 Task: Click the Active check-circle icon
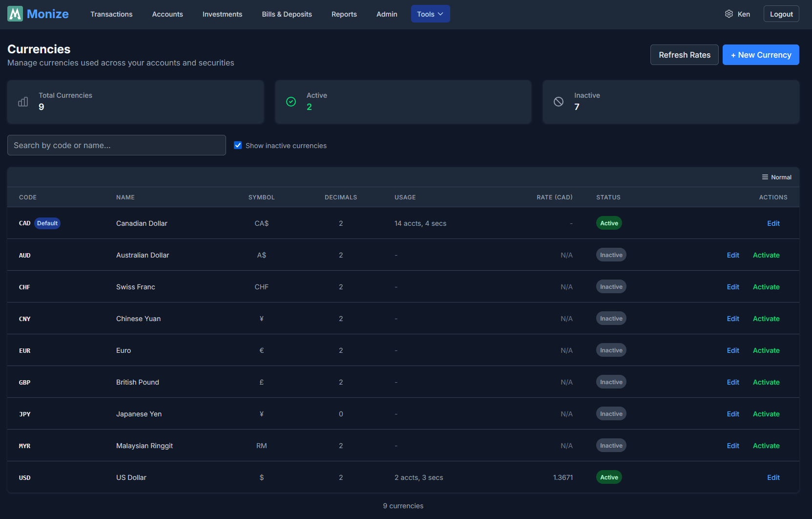[291, 102]
